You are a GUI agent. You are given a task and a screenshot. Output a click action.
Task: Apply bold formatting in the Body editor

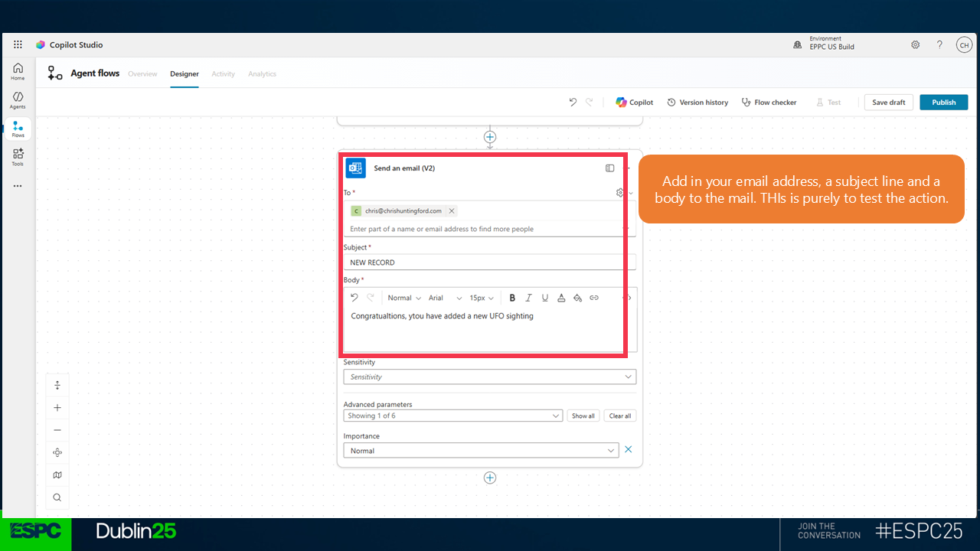click(512, 298)
